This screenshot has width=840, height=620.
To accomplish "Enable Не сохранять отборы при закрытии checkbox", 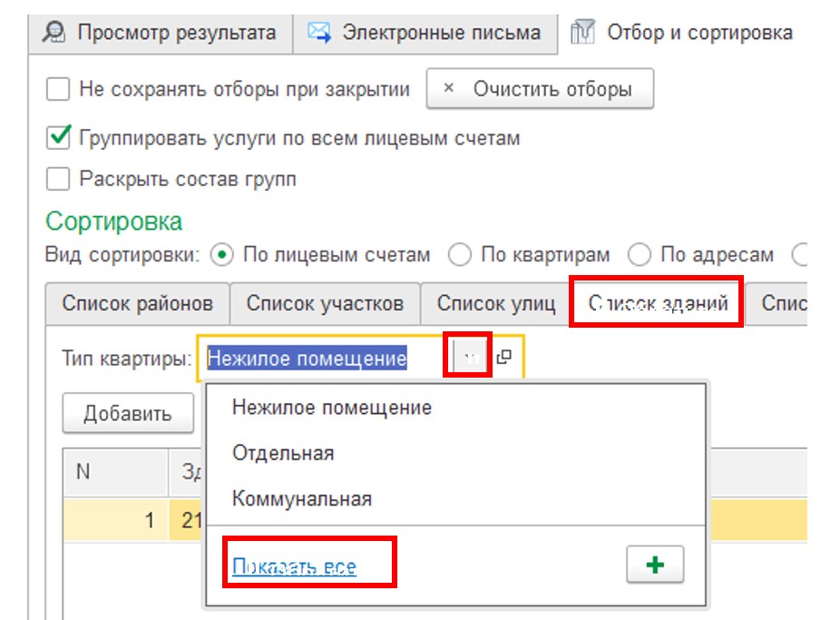I will point(58,89).
